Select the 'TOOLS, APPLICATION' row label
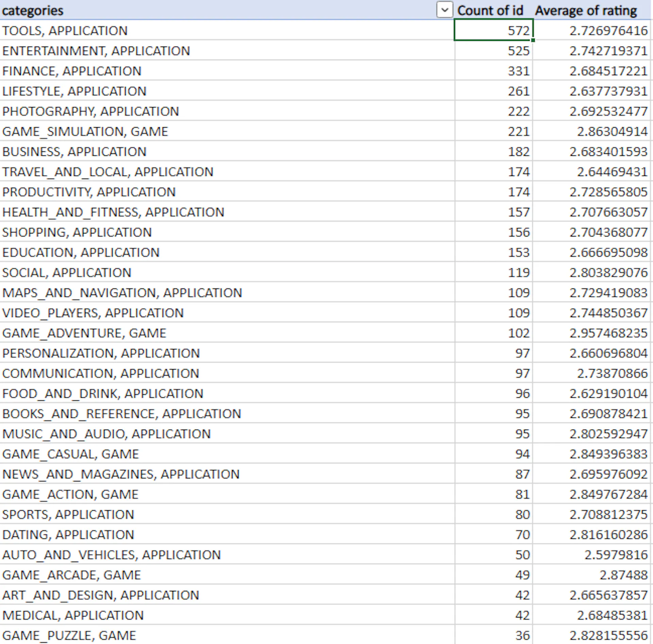The width and height of the screenshot is (653, 644). [x=227, y=31]
